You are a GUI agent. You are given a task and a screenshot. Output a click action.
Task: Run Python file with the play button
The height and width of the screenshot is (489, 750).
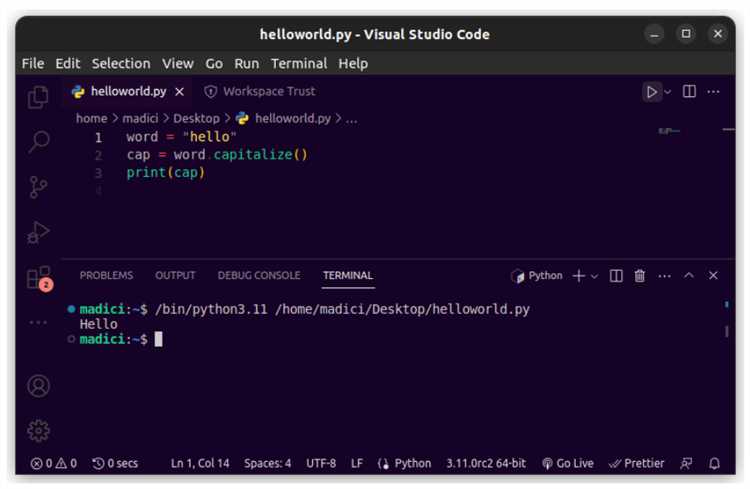click(651, 91)
